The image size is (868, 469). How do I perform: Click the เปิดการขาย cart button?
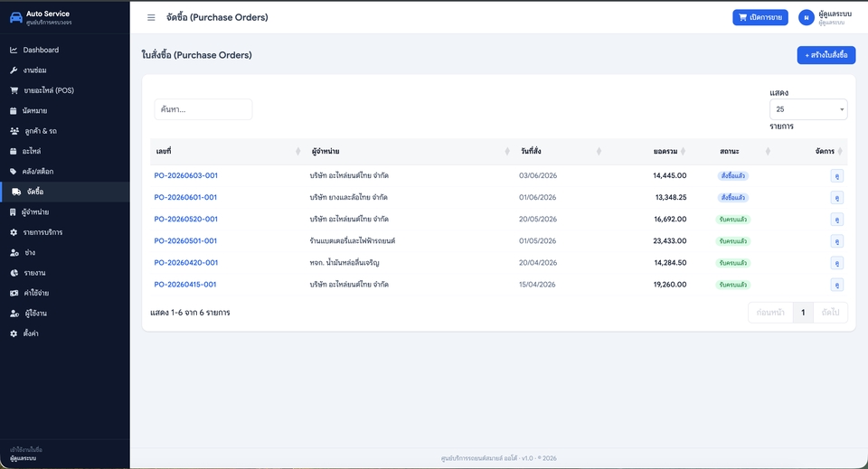[x=760, y=18]
